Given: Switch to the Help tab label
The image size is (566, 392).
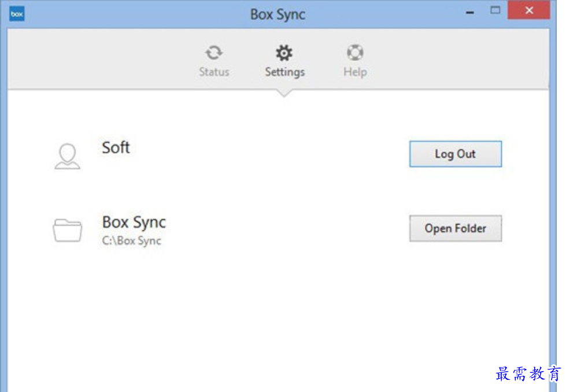Looking at the screenshot, I should [355, 72].
